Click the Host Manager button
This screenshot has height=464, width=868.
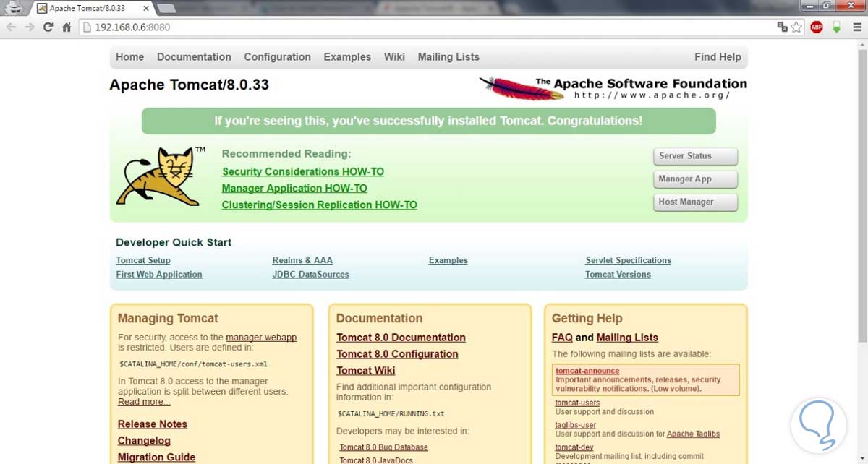point(695,202)
